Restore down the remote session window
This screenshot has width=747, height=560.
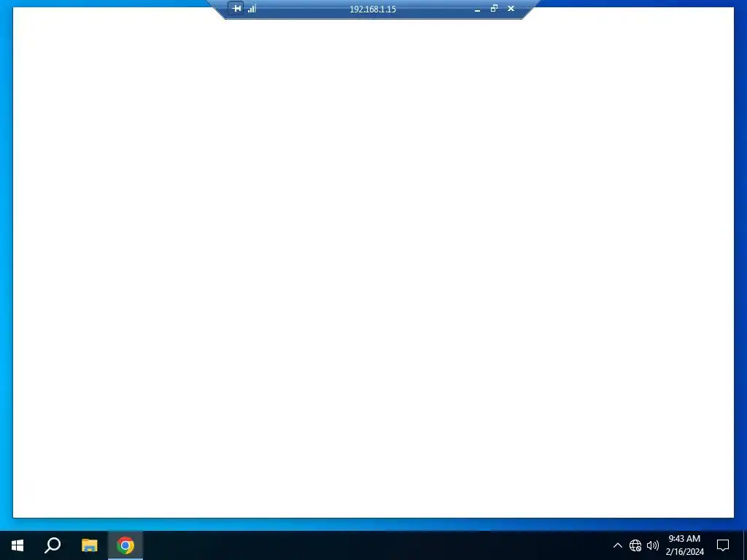494,9
